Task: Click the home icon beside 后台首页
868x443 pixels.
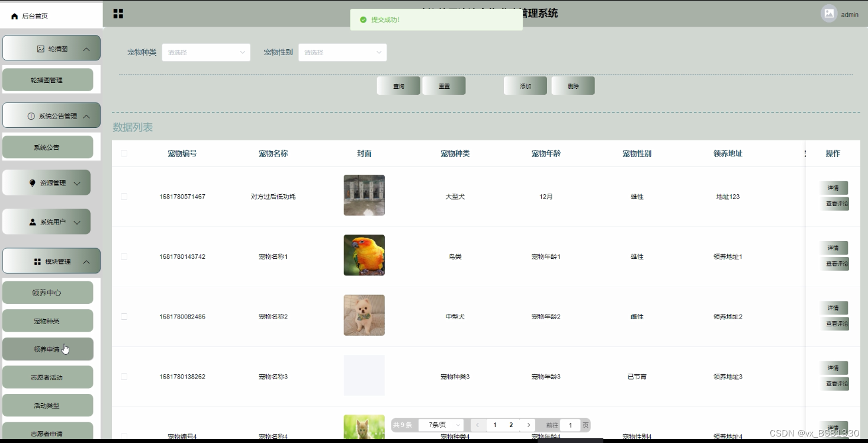Action: click(x=15, y=16)
